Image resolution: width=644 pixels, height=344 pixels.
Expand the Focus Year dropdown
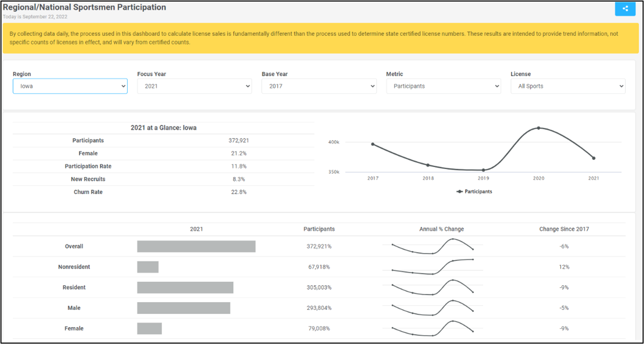[x=194, y=86]
